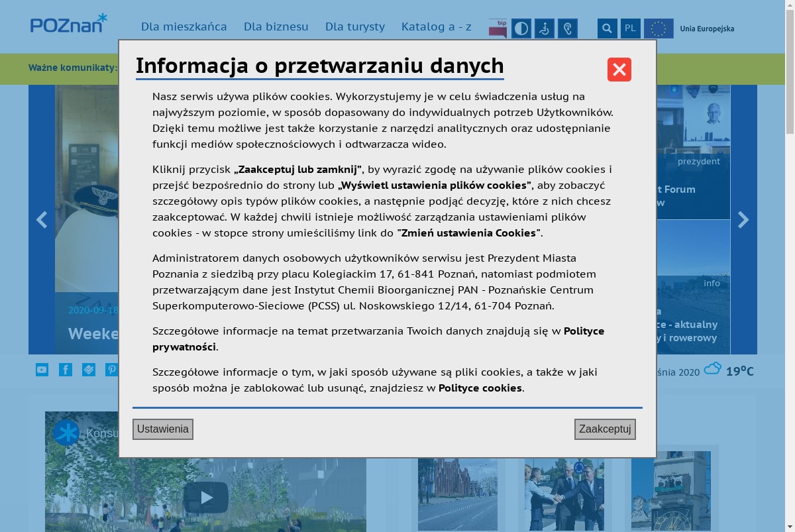Viewport: 795px width, 532px height.
Task: Open the Pinterest social icon
Action: click(112, 370)
